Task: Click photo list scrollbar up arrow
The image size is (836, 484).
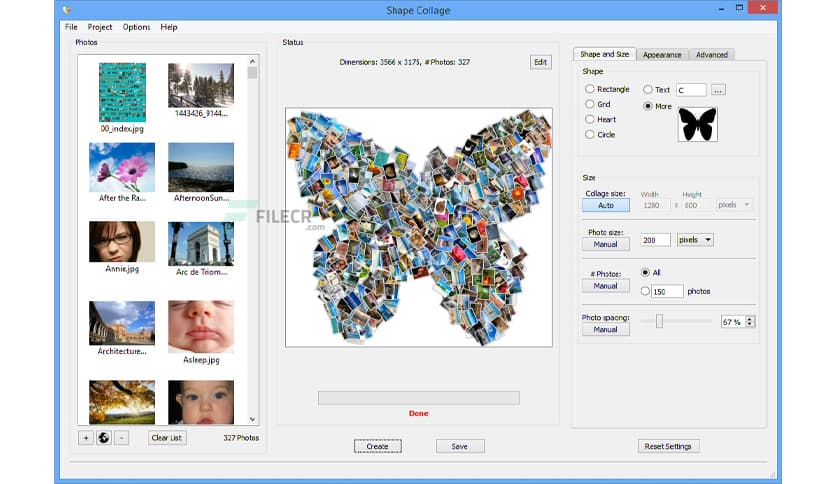Action: coord(252,61)
